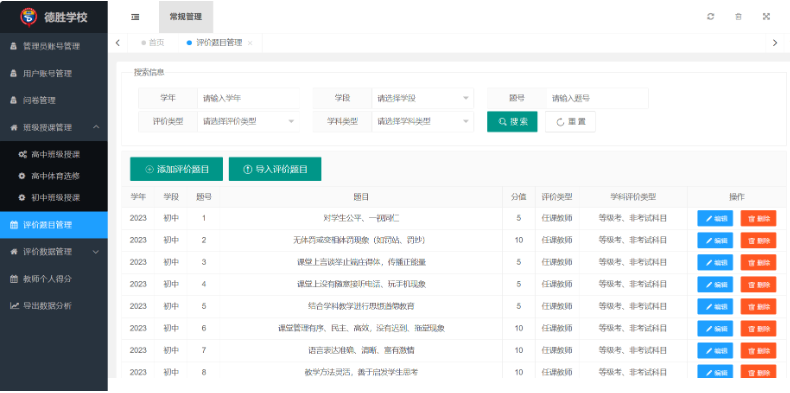
Task: Expand the 评价数据管理 sidebar group
Action: pos(54,252)
